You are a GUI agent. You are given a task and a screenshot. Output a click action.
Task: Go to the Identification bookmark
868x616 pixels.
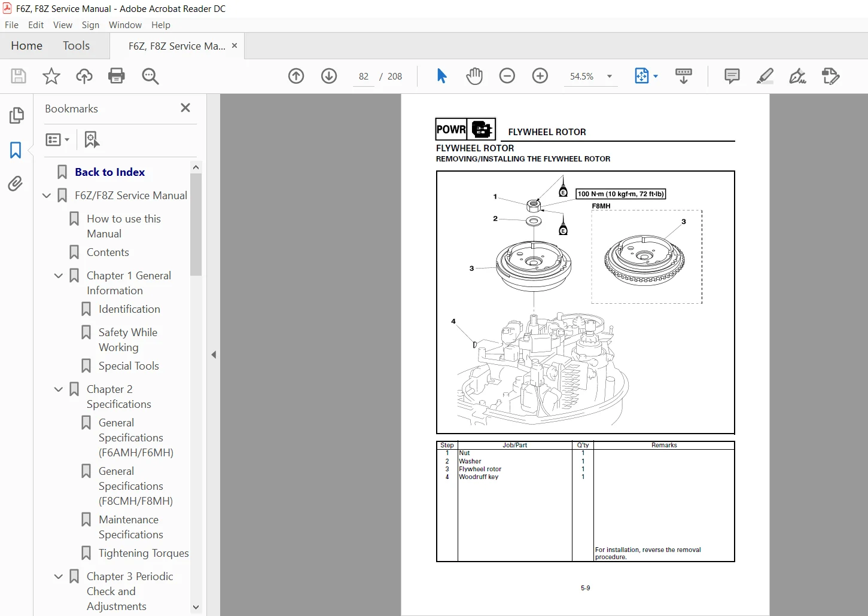[x=129, y=309]
